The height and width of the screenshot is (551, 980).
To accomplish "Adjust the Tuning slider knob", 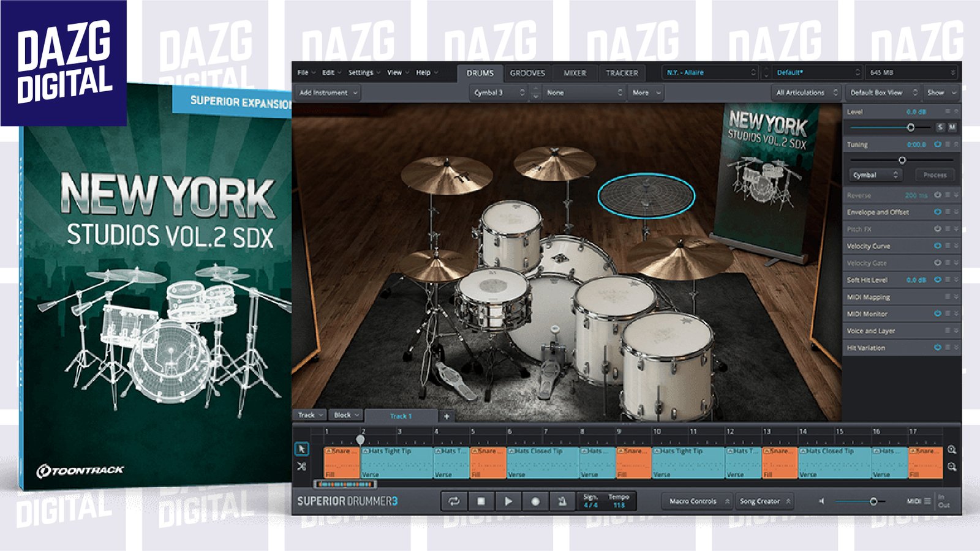I will 902,160.
